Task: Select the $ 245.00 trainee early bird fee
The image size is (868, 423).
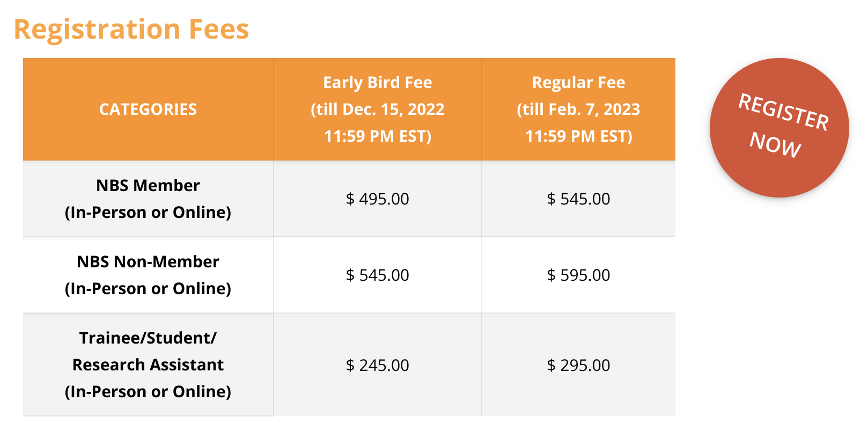Action: click(x=378, y=366)
